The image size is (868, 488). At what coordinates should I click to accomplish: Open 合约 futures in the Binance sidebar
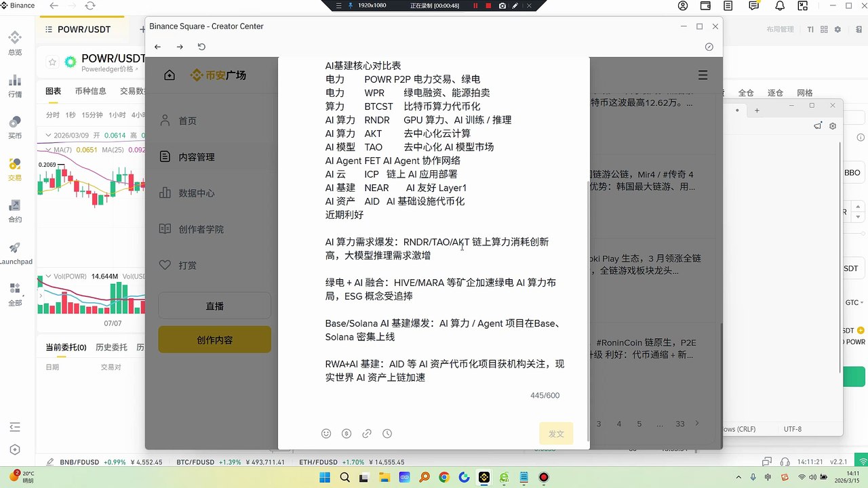click(15, 211)
